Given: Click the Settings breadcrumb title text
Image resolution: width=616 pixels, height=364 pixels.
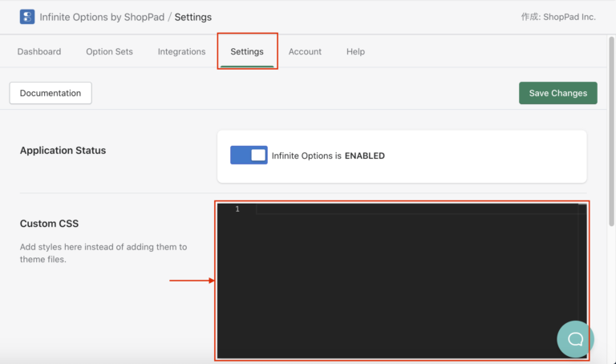Looking at the screenshot, I should point(193,17).
